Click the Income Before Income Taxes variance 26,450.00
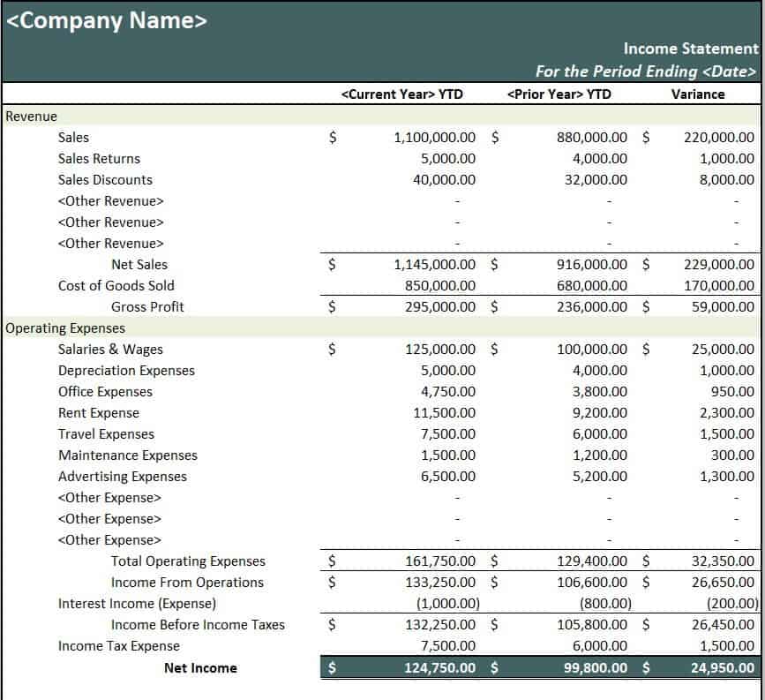The image size is (765, 700). [x=723, y=625]
